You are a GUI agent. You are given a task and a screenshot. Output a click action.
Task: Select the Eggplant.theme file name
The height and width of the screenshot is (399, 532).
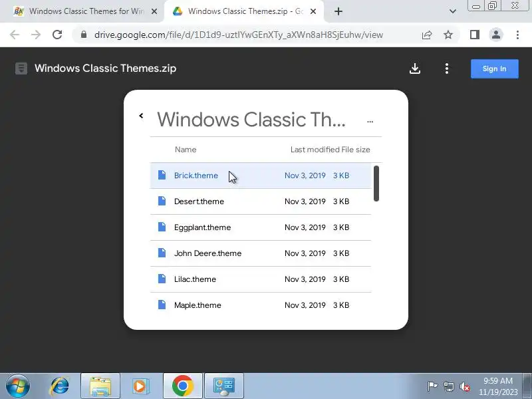[202, 227]
